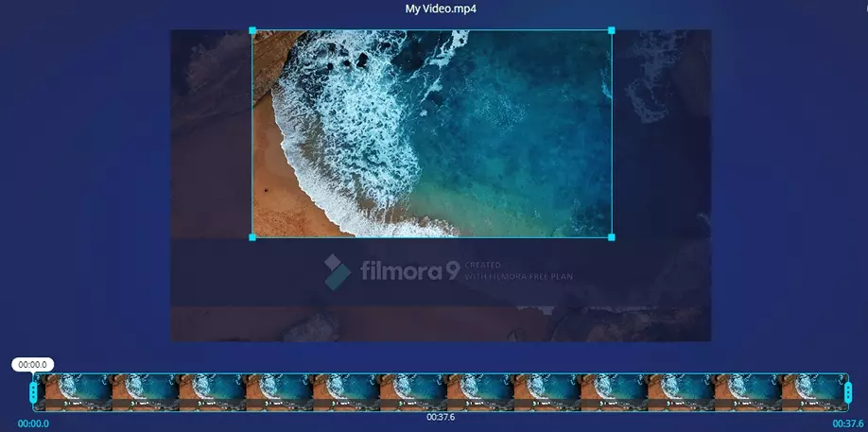Click the My Video.mp4 title
Screen dimensions: 868x432
coord(441,9)
